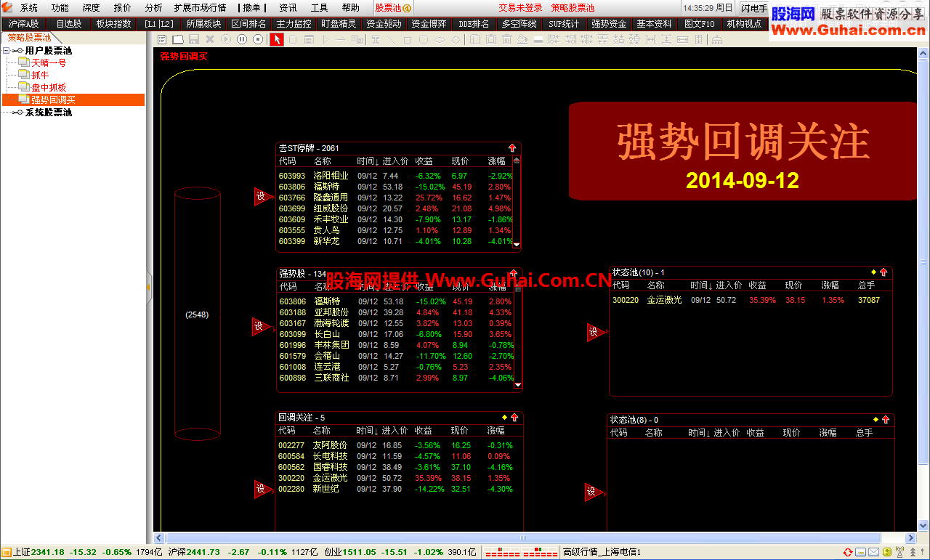Open the 系统 menu
930x560 pixels.
pos(29,8)
